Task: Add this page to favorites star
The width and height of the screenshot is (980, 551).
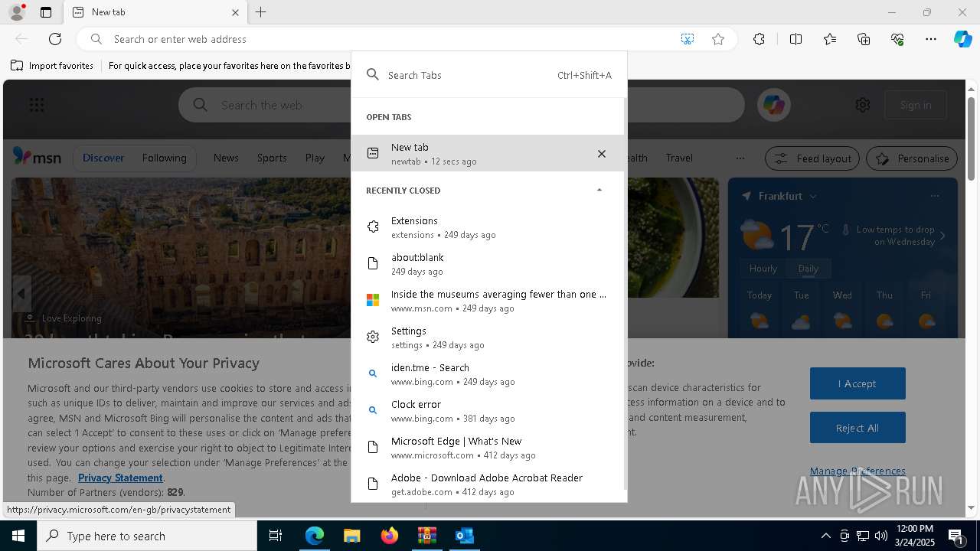Action: tap(718, 39)
